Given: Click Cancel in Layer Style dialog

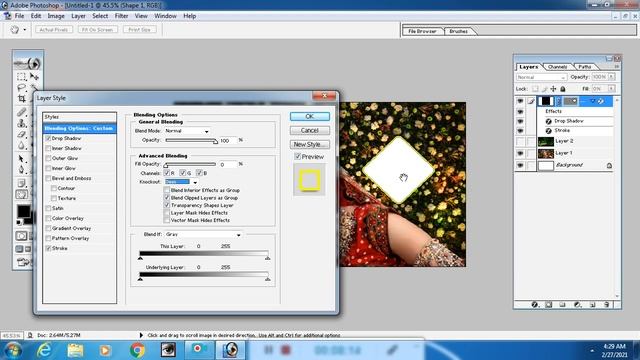Looking at the screenshot, I should 310,130.
